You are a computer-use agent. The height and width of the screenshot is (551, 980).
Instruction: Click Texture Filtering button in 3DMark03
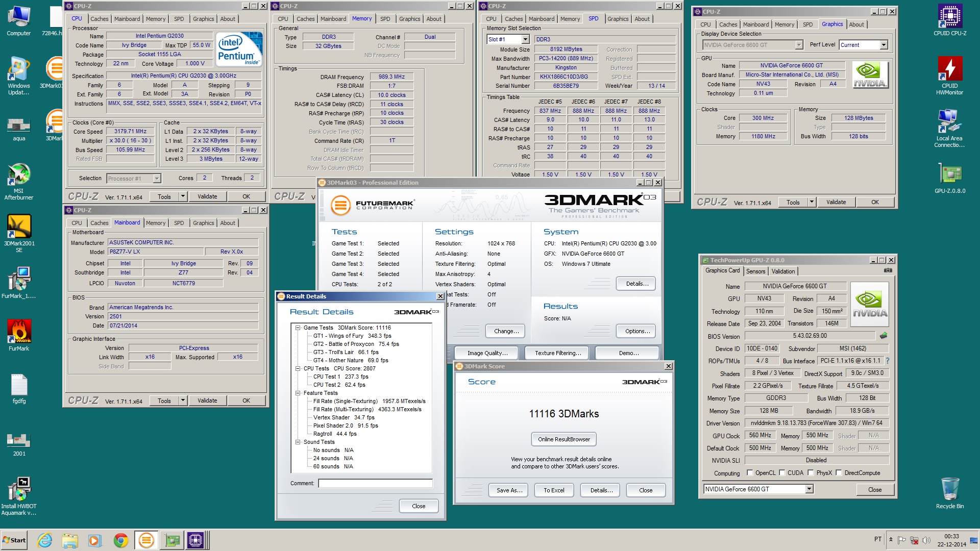point(557,353)
